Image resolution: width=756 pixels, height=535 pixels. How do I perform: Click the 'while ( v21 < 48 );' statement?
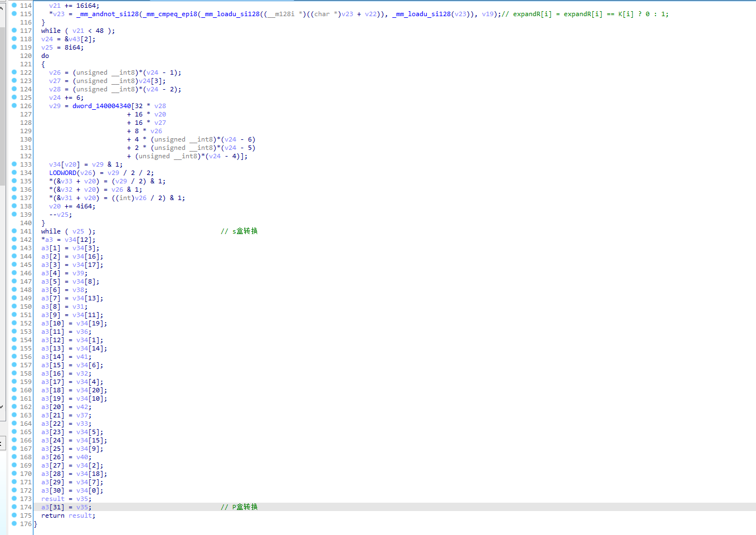pos(78,31)
